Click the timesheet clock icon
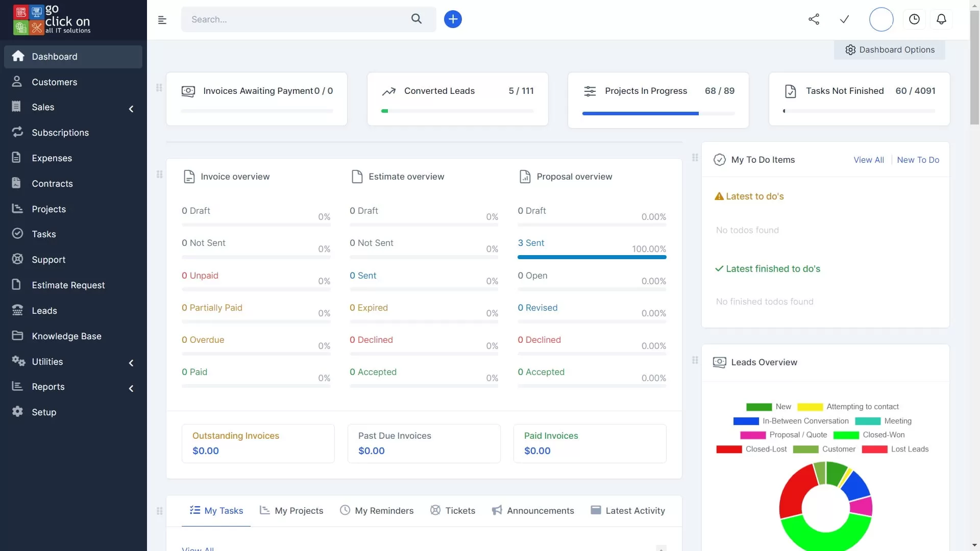Image resolution: width=980 pixels, height=551 pixels. [914, 19]
